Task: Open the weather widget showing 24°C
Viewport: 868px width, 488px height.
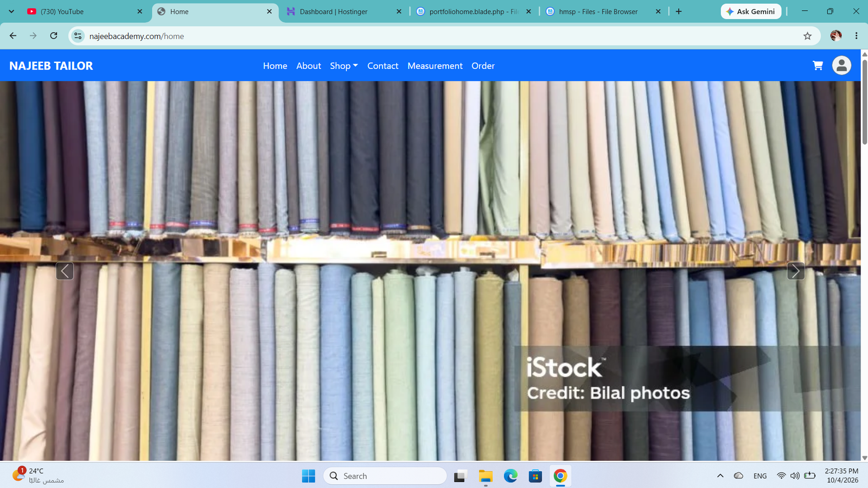Action: coord(38,476)
